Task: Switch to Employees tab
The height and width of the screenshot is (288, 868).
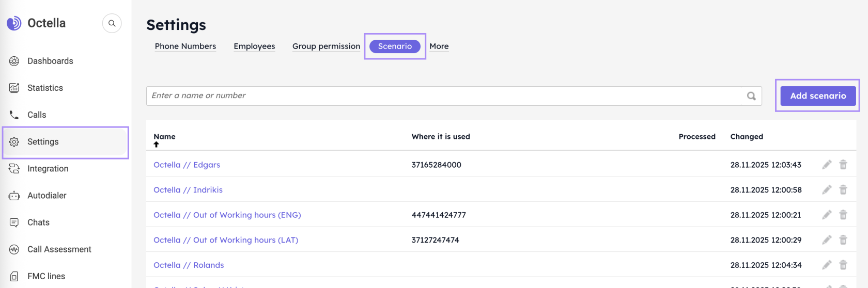Action: coord(254,46)
